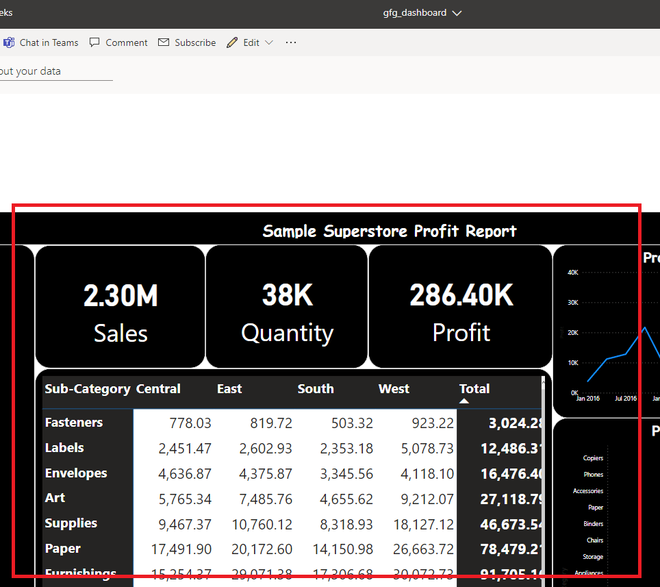Expand the gfg_dashboard title dropdown
The height and width of the screenshot is (587, 660).
click(x=457, y=13)
